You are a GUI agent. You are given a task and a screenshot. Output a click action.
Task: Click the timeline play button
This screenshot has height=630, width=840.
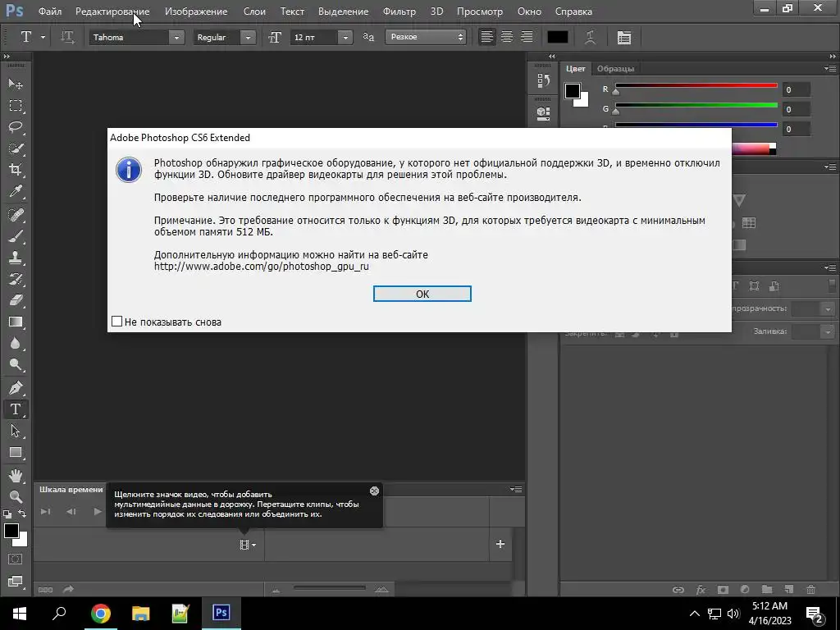tap(97, 512)
